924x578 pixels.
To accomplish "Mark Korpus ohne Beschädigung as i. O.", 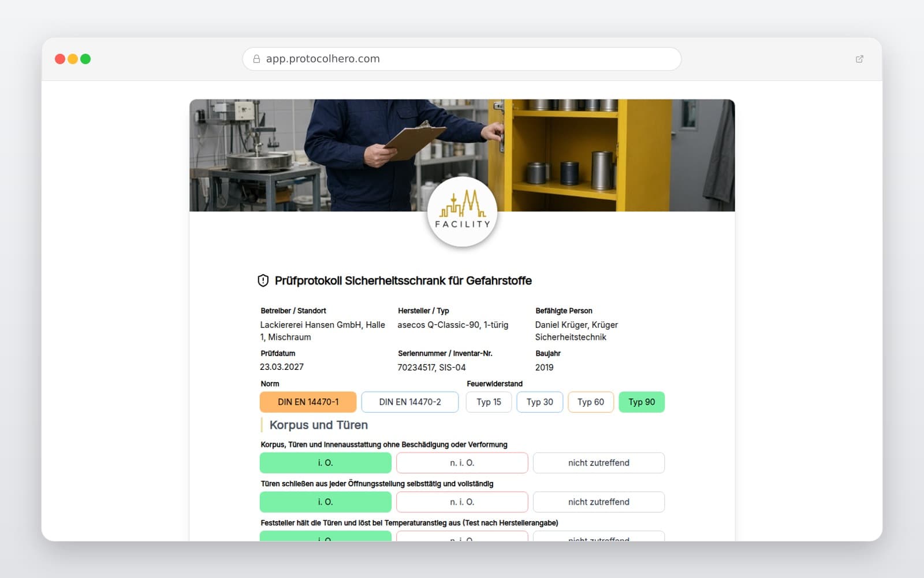I will pyautogui.click(x=326, y=463).
